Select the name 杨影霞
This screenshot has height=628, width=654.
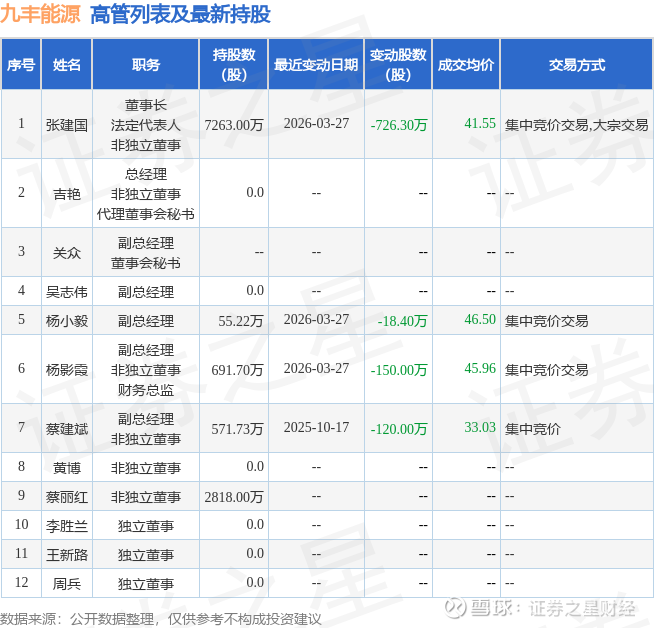click(x=67, y=369)
